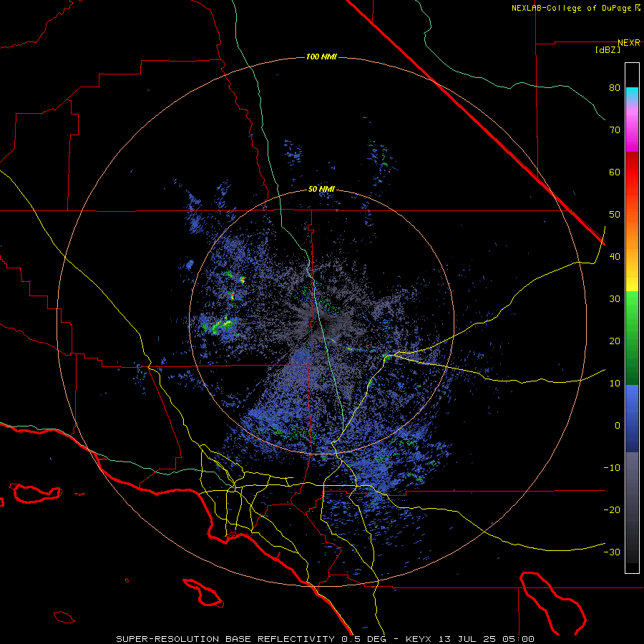Click the -10 value on the dBZ scale
The image size is (644, 644).
[x=612, y=468]
